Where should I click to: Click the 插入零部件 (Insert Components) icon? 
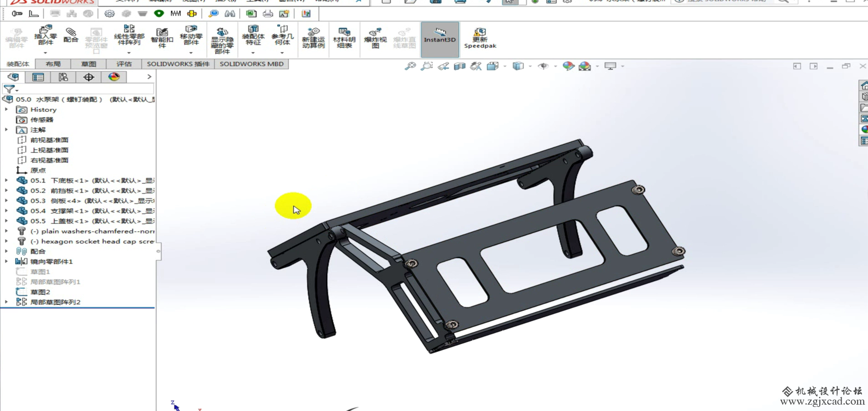(46, 36)
